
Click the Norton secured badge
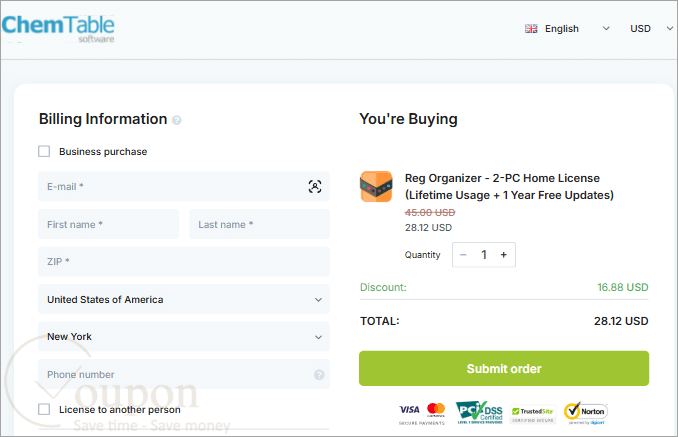pyautogui.click(x=585, y=413)
